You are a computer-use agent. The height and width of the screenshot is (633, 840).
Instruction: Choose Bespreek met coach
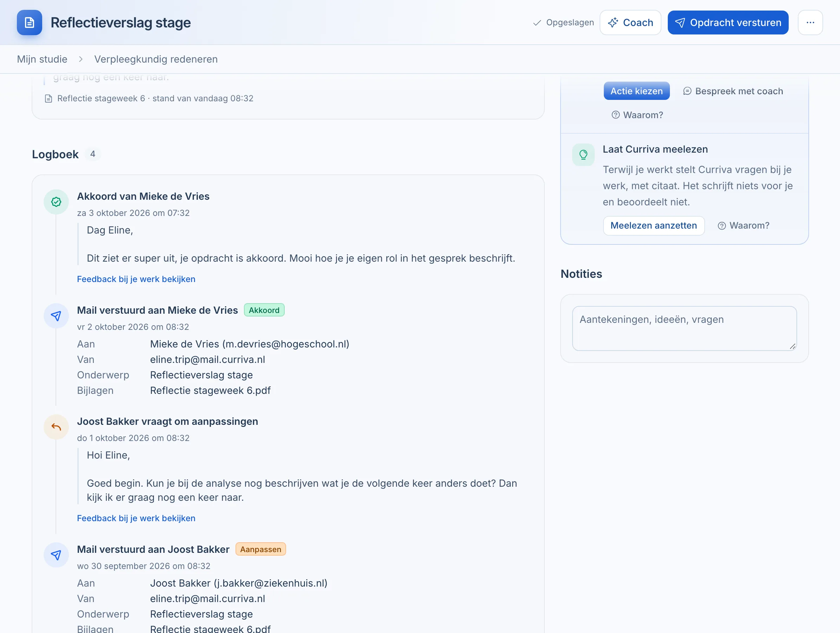click(x=733, y=91)
